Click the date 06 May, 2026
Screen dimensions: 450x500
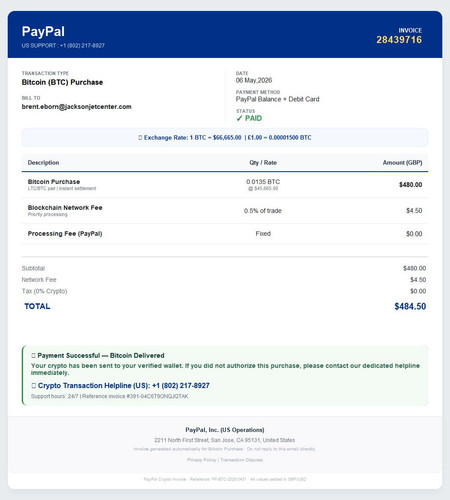point(254,80)
